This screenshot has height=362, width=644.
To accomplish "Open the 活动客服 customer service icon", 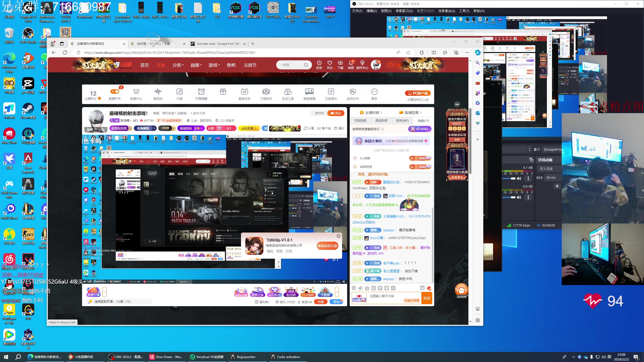I will coord(461,291).
